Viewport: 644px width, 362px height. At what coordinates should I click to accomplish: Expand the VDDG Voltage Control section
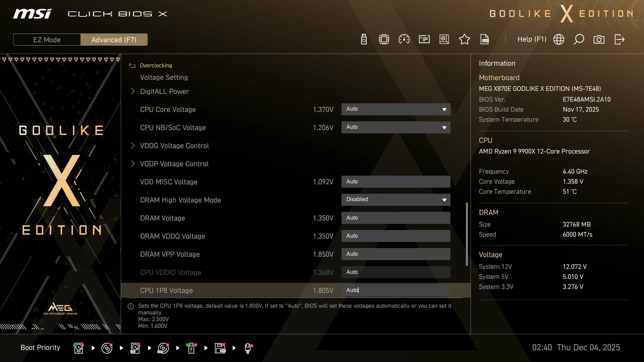click(174, 145)
